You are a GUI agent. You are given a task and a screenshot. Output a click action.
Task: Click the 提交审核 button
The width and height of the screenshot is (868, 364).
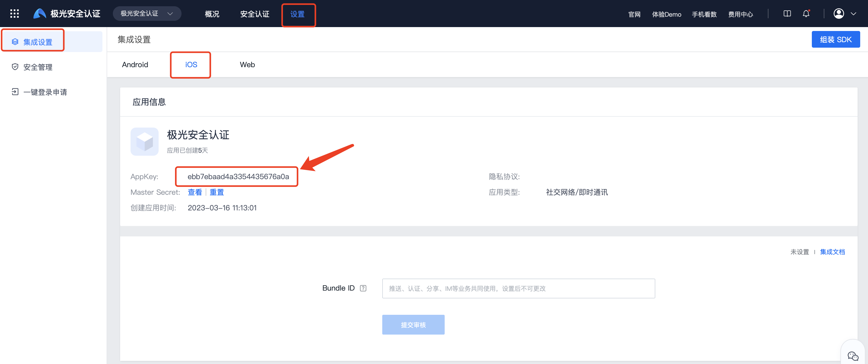point(413,324)
